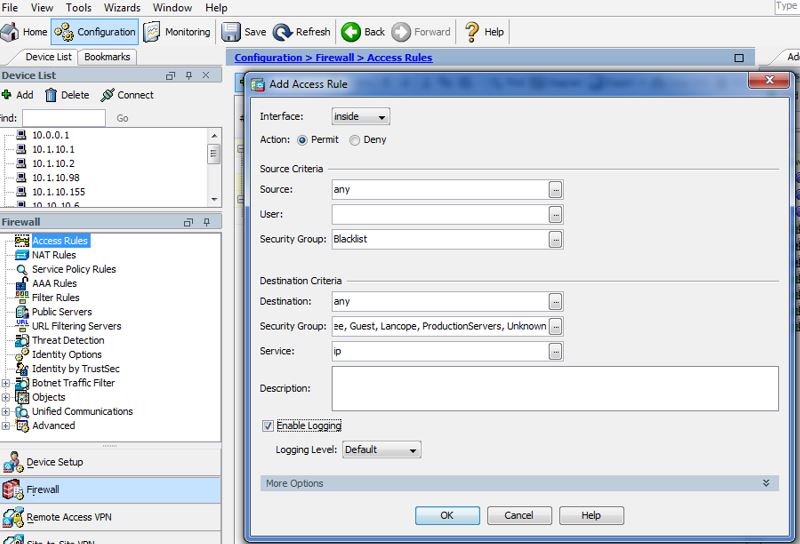Expand More Options section

(x=519, y=483)
